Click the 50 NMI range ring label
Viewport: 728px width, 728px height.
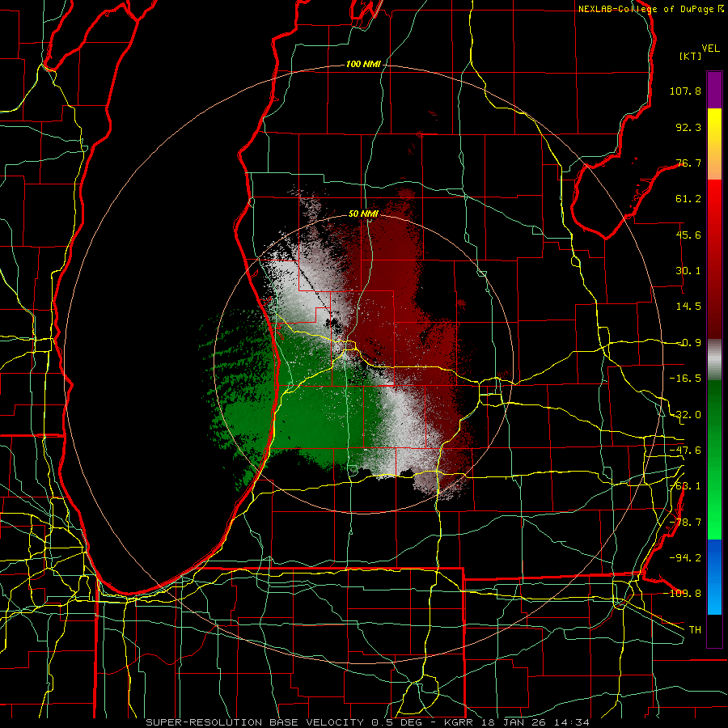363,214
